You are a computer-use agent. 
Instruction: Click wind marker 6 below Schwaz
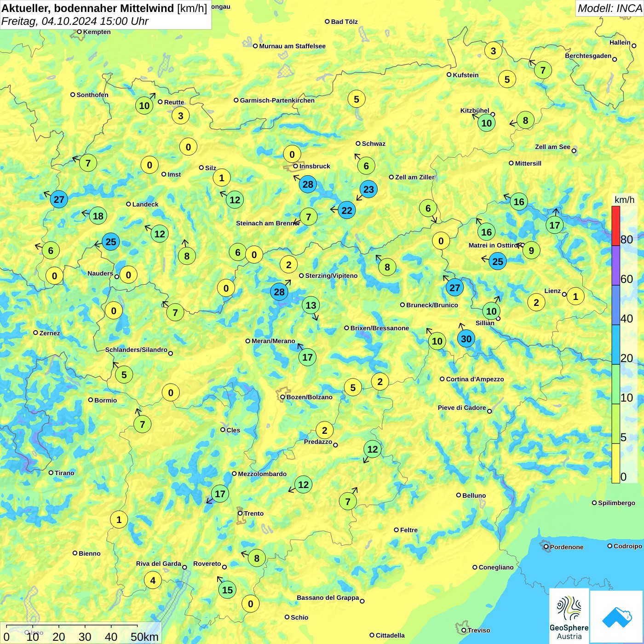point(366,166)
